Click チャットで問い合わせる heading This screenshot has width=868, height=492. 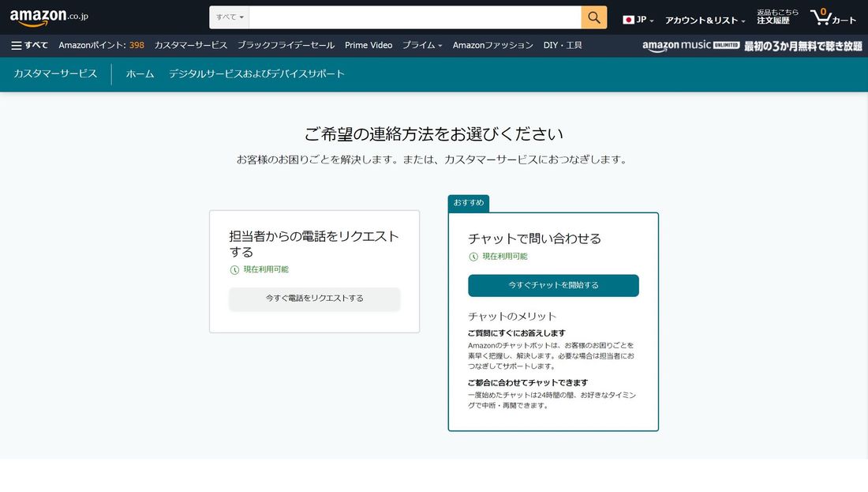(x=534, y=238)
